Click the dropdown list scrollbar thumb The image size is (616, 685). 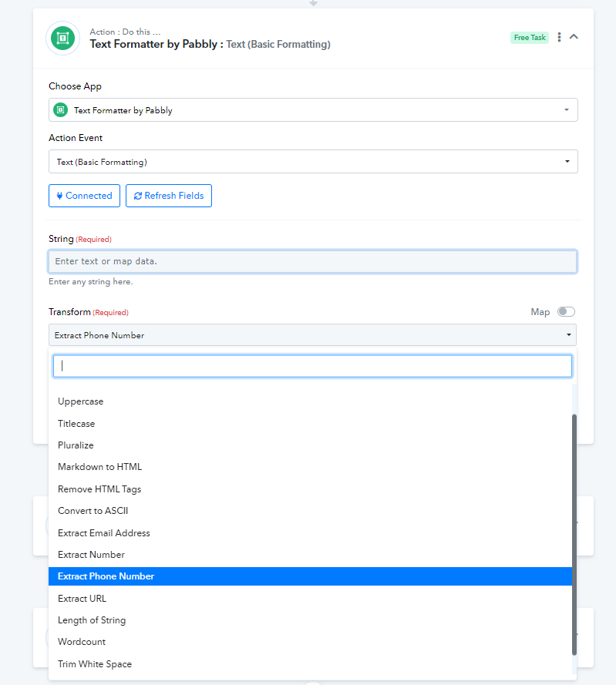click(x=574, y=534)
